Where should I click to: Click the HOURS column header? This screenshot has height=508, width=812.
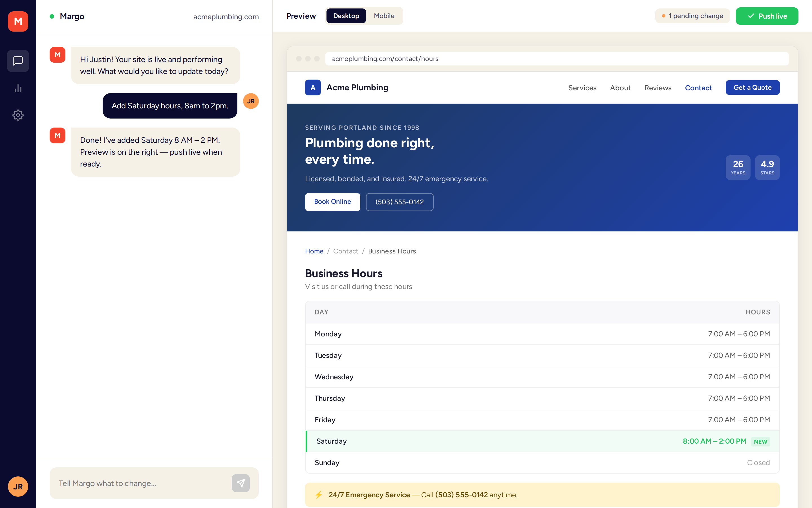(757, 312)
